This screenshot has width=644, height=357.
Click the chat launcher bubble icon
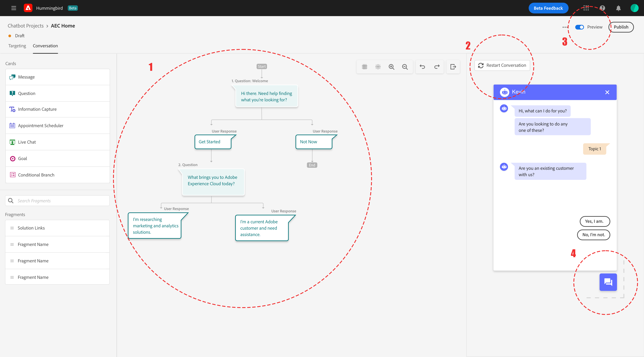click(608, 282)
